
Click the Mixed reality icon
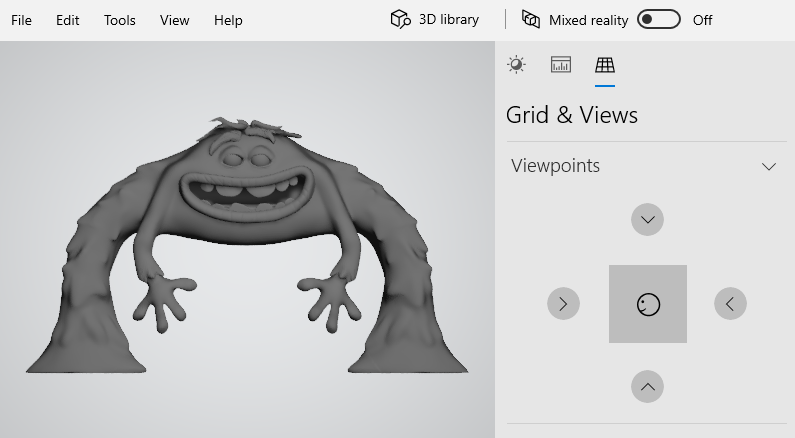coord(530,20)
